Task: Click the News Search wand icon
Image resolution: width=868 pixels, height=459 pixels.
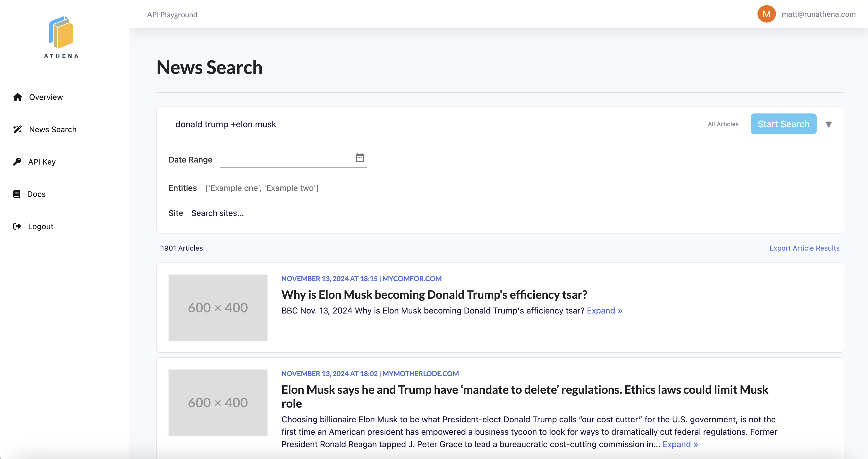Action: coord(18,129)
